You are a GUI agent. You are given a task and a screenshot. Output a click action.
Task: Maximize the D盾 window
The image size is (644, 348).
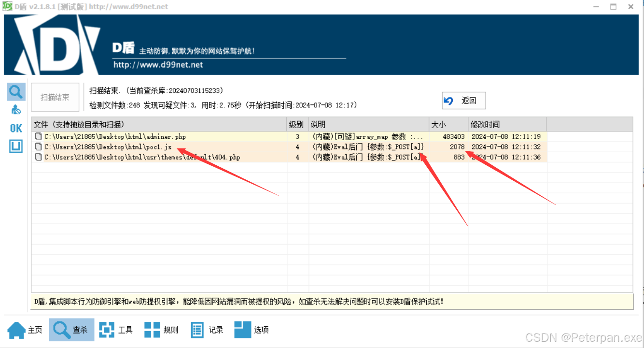click(613, 7)
